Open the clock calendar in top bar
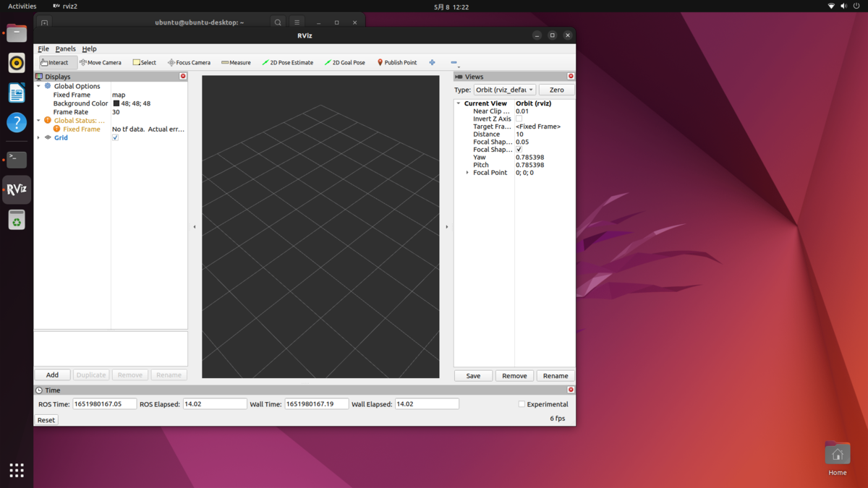The image size is (868, 488). click(451, 7)
